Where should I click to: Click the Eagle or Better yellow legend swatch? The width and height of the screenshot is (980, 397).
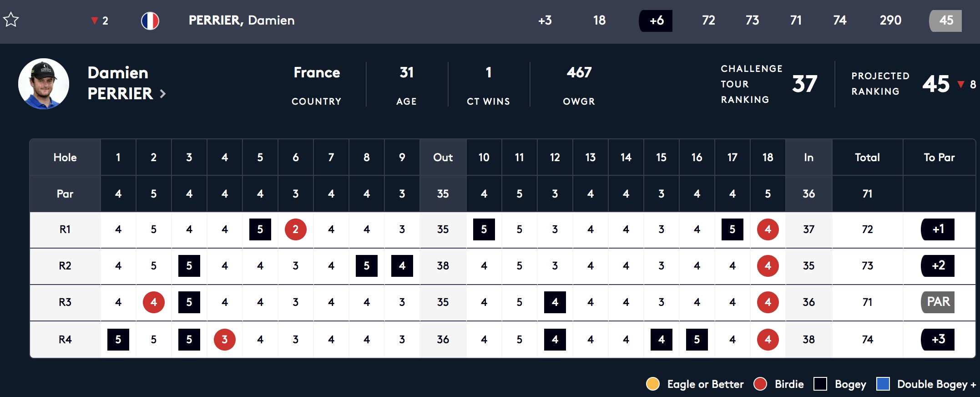(653, 384)
